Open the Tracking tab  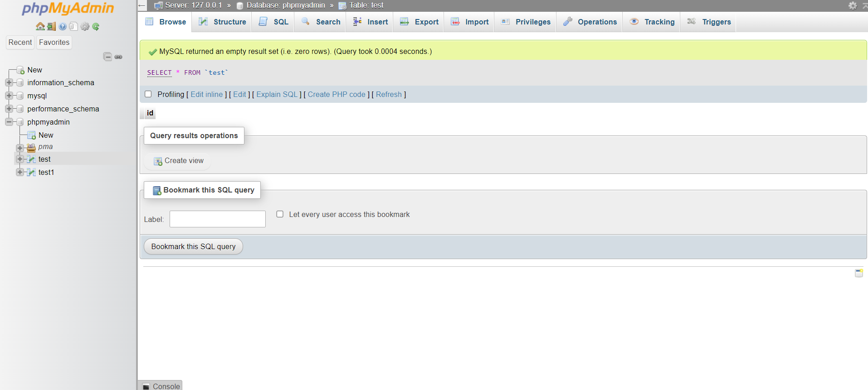[652, 22]
